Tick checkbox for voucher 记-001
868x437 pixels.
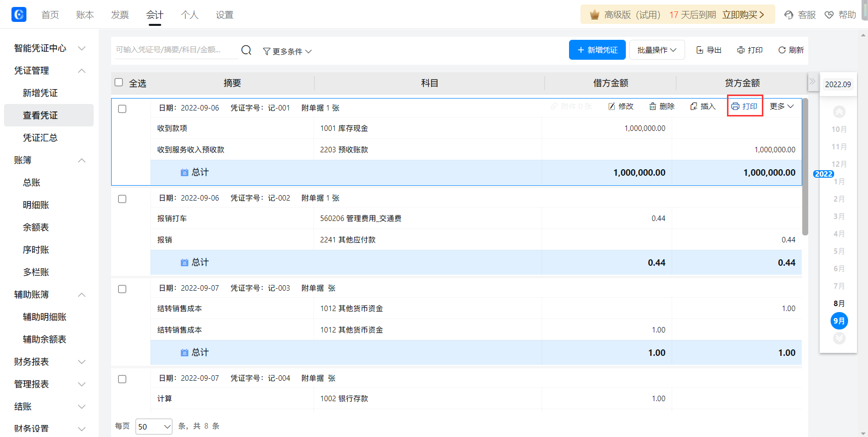click(122, 109)
